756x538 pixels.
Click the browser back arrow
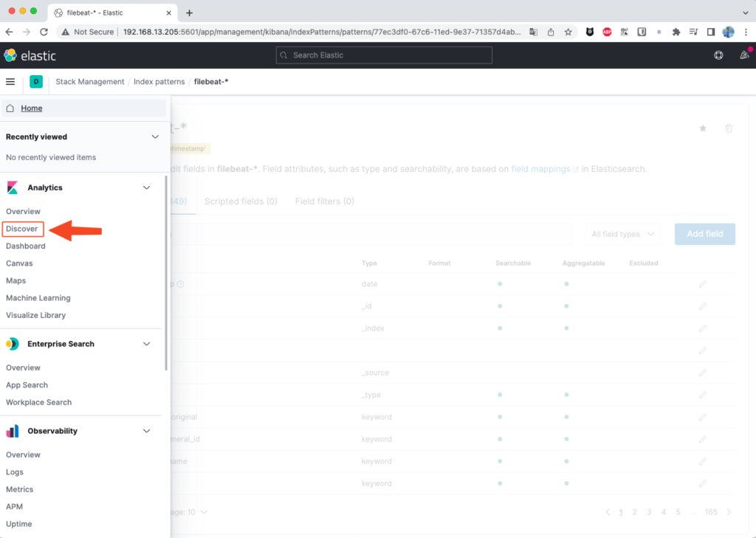[9, 32]
